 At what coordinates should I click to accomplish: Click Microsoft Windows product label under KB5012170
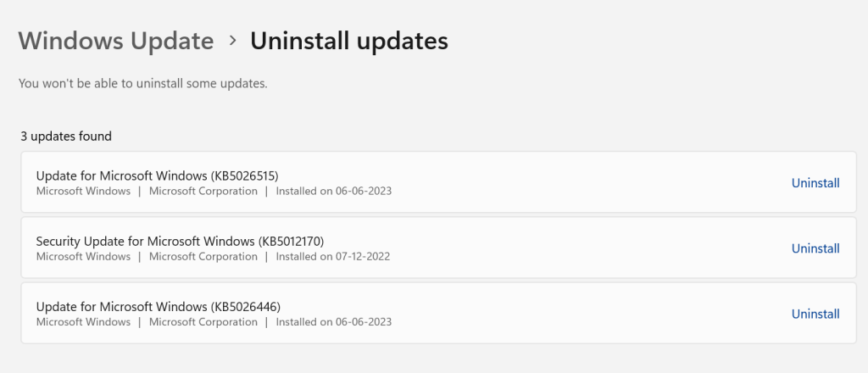(x=83, y=257)
